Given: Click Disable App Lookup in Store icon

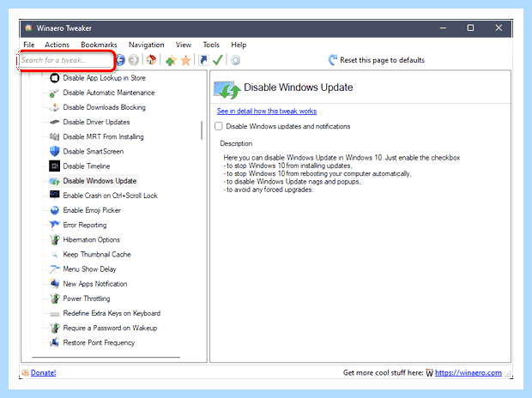Looking at the screenshot, I should click(55, 78).
